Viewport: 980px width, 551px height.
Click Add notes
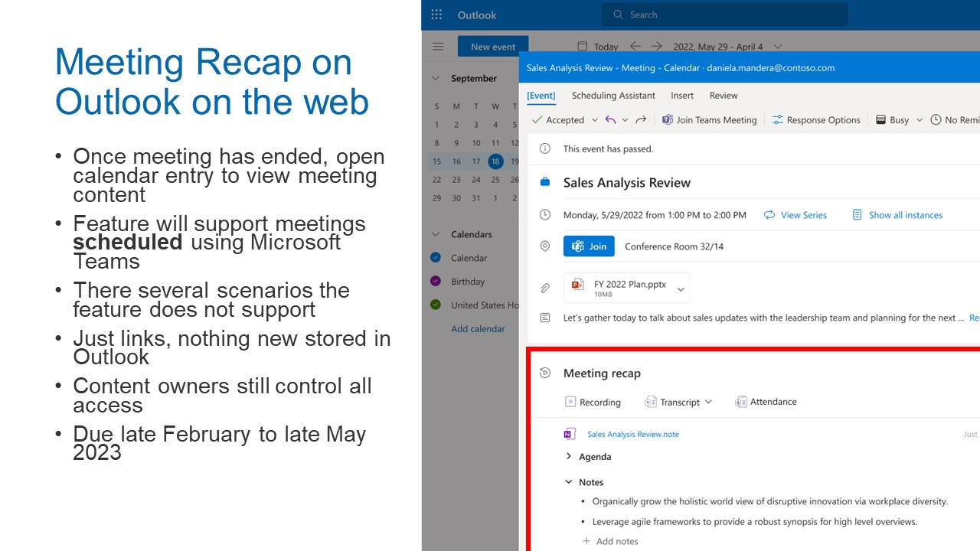610,541
